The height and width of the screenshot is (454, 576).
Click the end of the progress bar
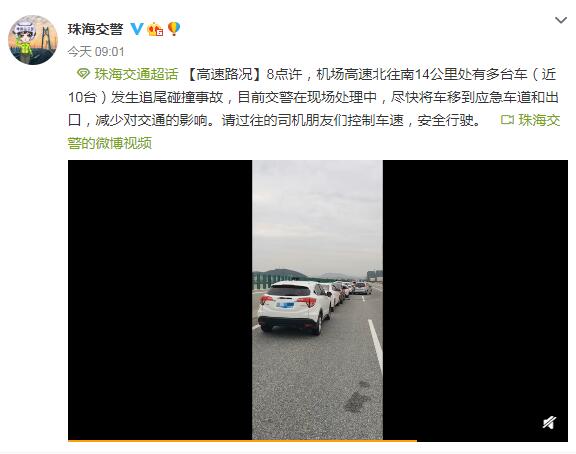[x=416, y=440]
